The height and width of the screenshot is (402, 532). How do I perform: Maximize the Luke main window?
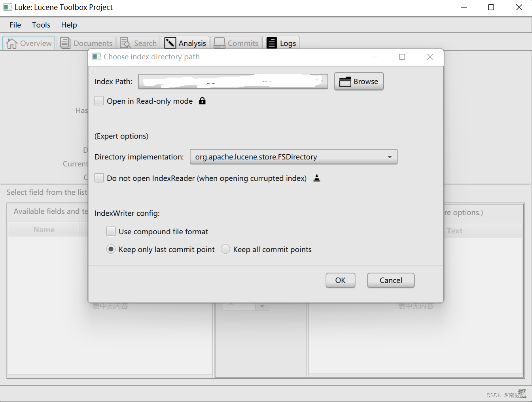pyautogui.click(x=491, y=7)
